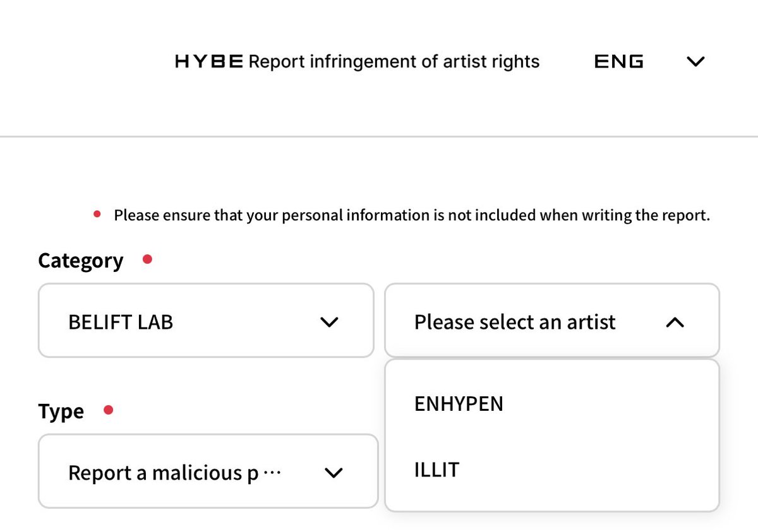Select ENHYPEN from the artist list
This screenshot has height=532, width=758.
pos(459,404)
